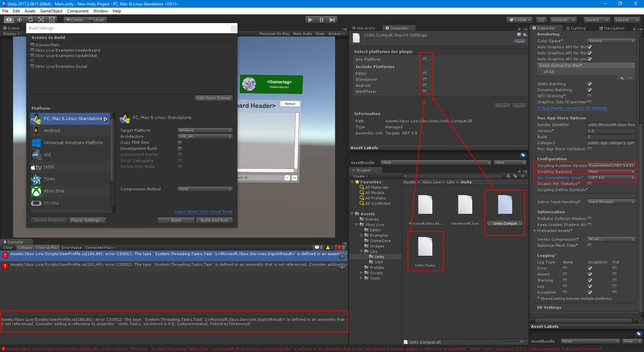The image size is (644, 352).
Task: Select the Move transform tool
Action: [x=20, y=19]
